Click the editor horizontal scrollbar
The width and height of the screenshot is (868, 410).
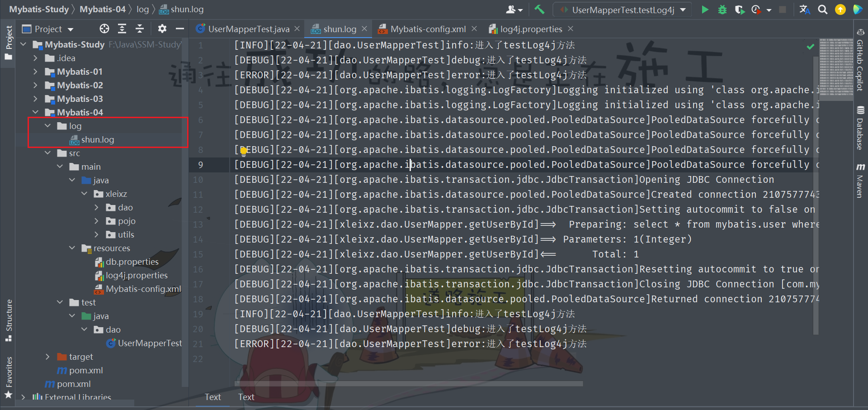[x=409, y=384]
